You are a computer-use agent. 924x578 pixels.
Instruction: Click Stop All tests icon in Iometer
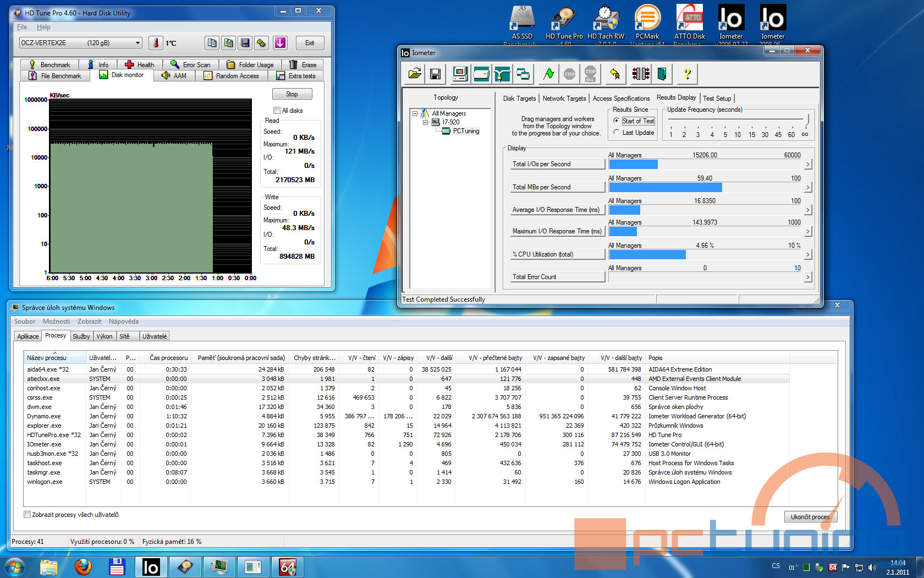[590, 74]
